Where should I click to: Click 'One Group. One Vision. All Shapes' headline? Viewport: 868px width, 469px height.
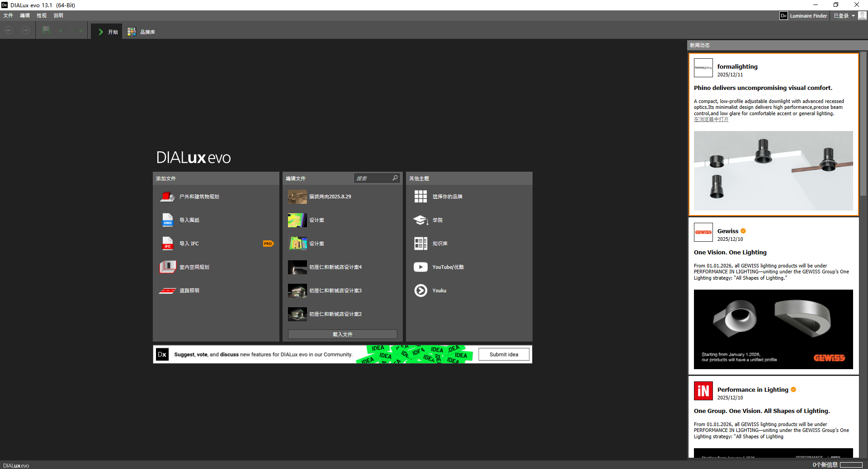[762, 411]
